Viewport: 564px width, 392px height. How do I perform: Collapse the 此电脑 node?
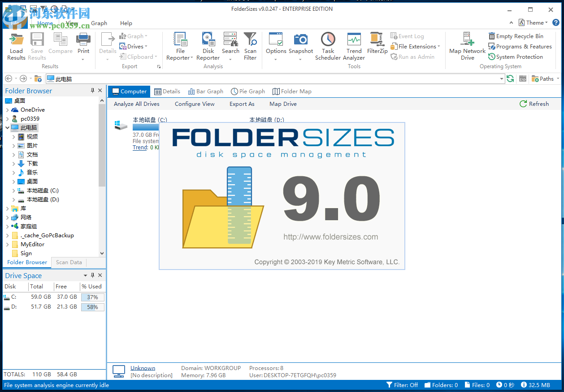(8, 127)
